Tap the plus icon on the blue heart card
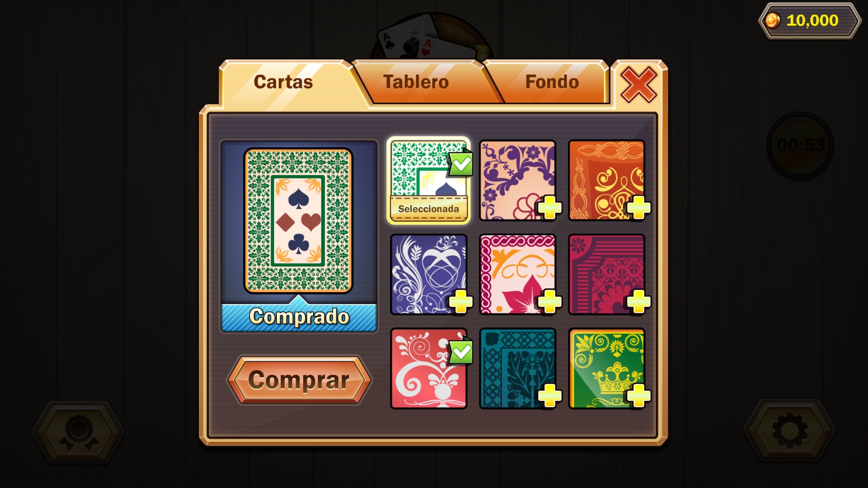Image resolution: width=868 pixels, height=488 pixels. 460,301
